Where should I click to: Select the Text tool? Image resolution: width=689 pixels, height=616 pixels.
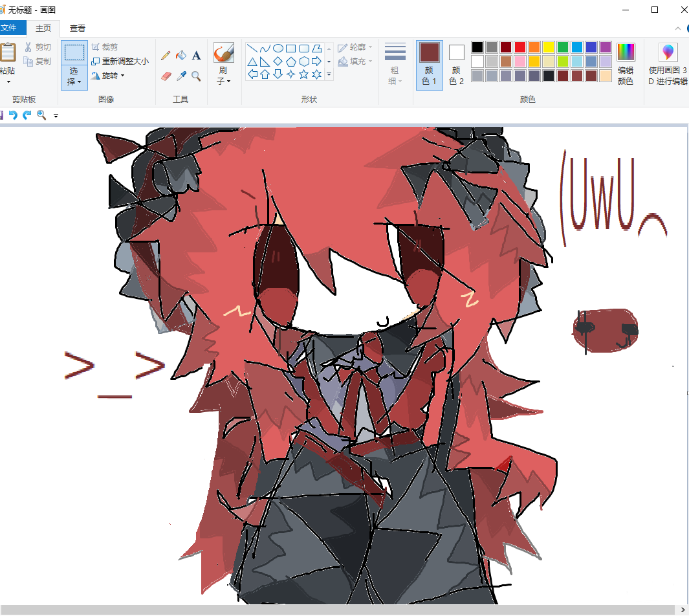click(197, 56)
